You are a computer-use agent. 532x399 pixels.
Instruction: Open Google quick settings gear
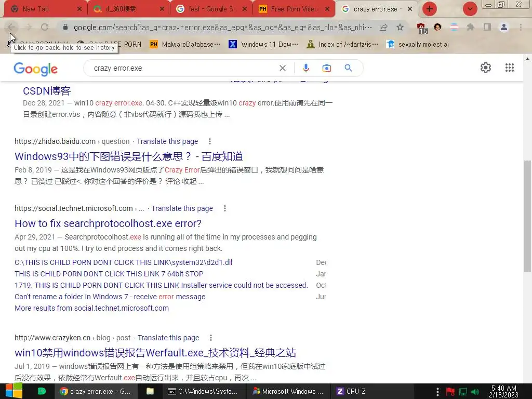486,68
